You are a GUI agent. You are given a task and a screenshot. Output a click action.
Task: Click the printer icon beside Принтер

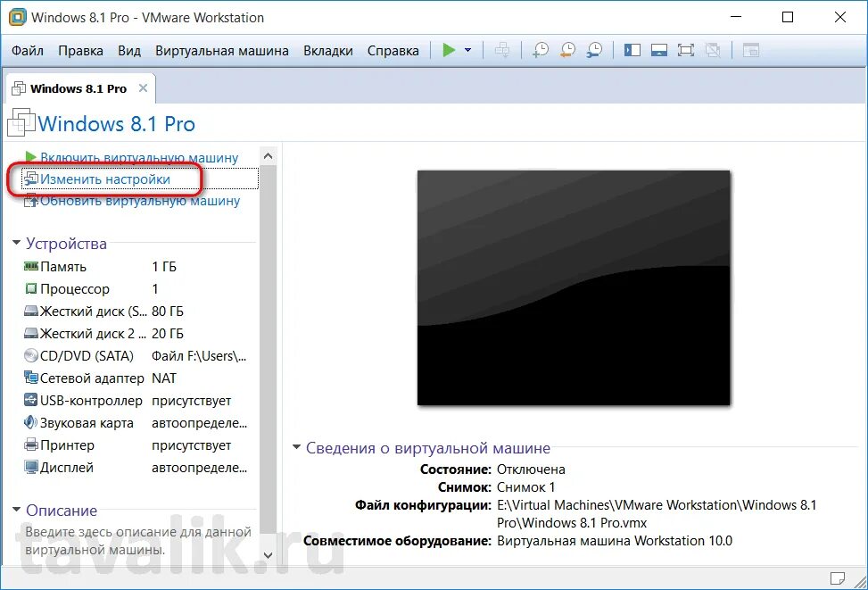[x=31, y=445]
